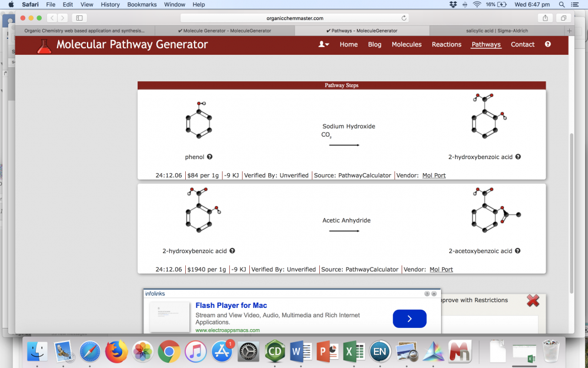Viewport: 588px width, 368px height.
Task: Switch to salicylic acid Sigma-Aldrich tab
Action: pos(497,31)
